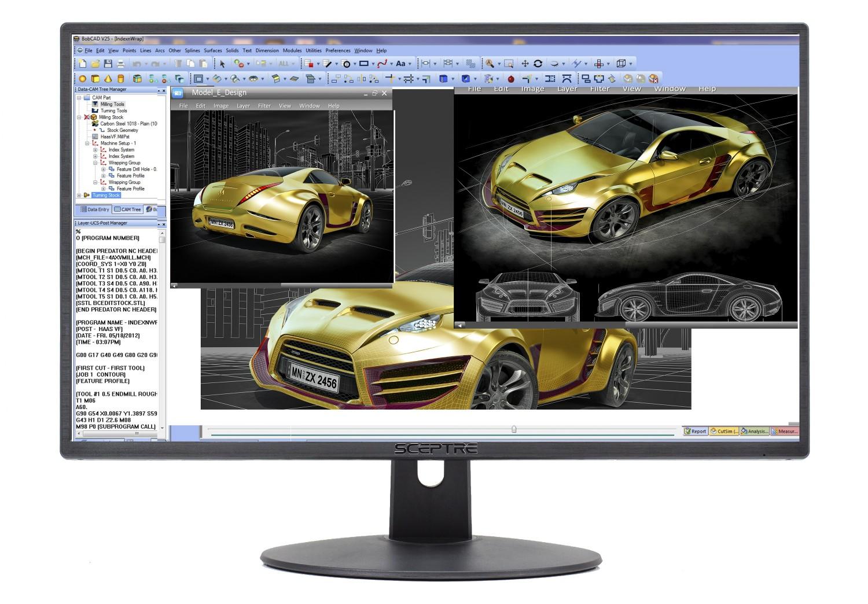Select the Pan move tool in the view toolbar
This screenshot has width=868, height=604.
525,64
